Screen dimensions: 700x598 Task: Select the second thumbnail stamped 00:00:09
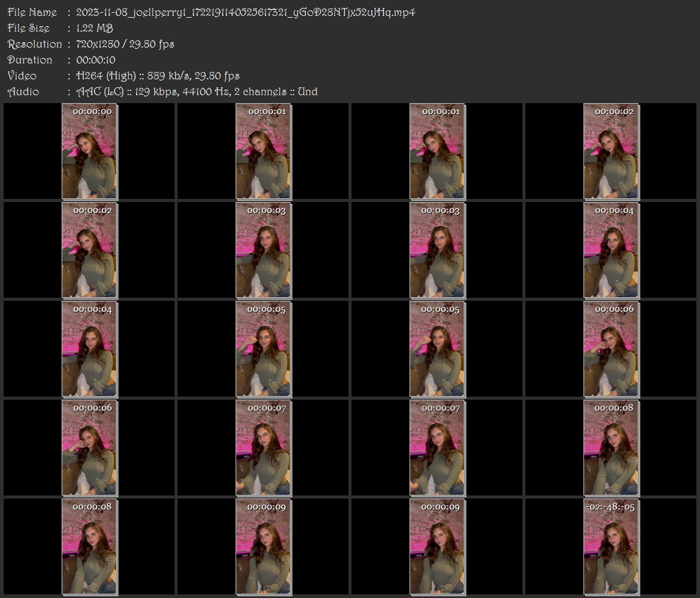click(x=437, y=547)
